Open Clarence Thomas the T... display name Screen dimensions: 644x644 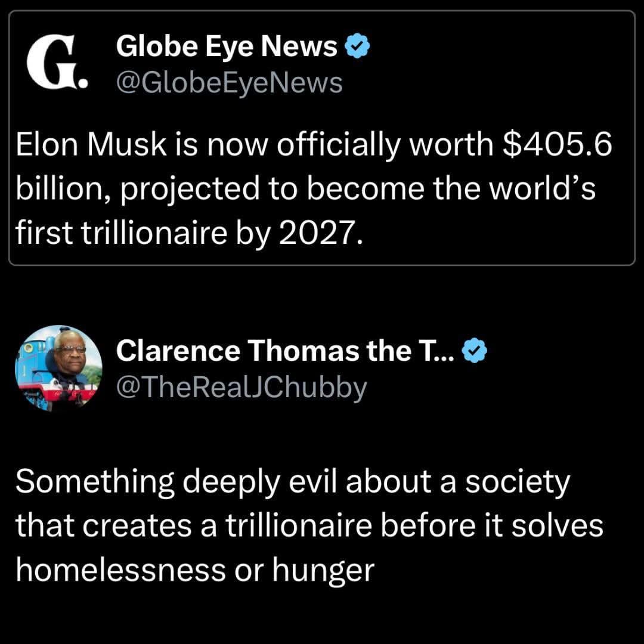pyautogui.click(x=285, y=351)
